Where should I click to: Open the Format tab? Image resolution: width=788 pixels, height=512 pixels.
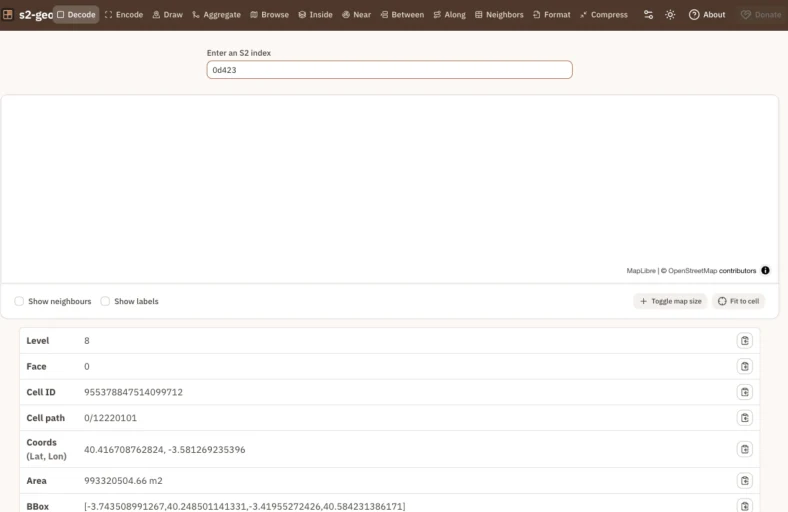click(551, 15)
